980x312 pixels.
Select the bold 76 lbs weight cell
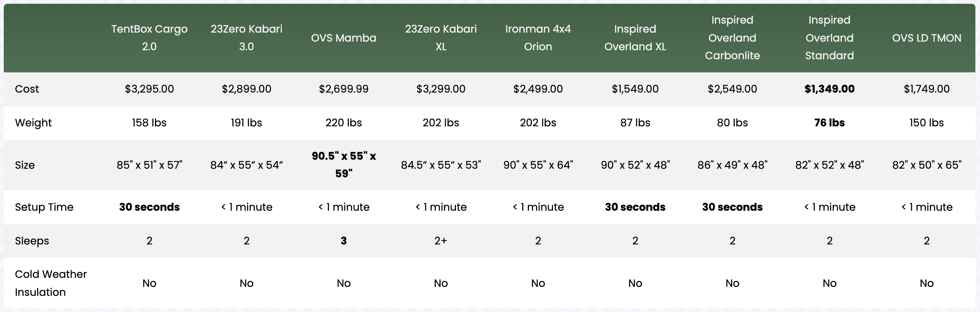[830, 123]
